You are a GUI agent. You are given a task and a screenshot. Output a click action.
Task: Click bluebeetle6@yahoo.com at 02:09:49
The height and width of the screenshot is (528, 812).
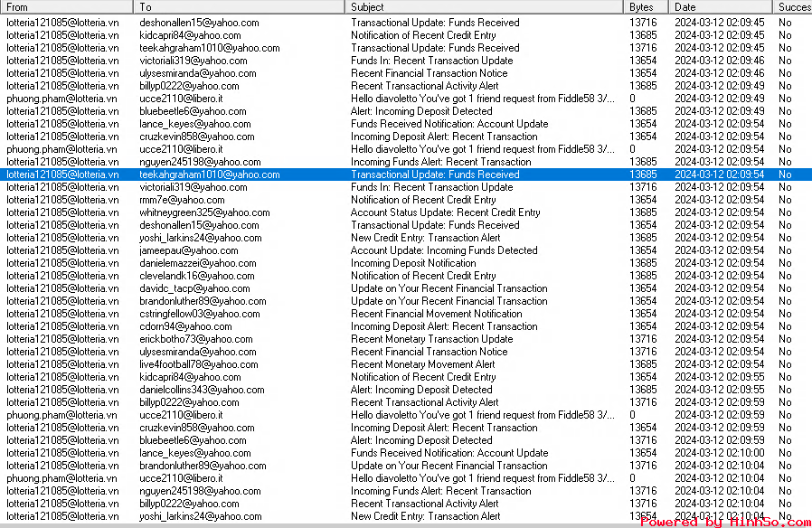[193, 111]
